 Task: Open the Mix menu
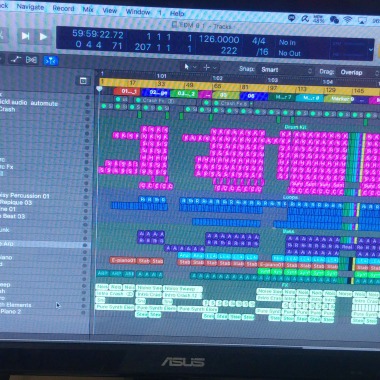(88, 9)
